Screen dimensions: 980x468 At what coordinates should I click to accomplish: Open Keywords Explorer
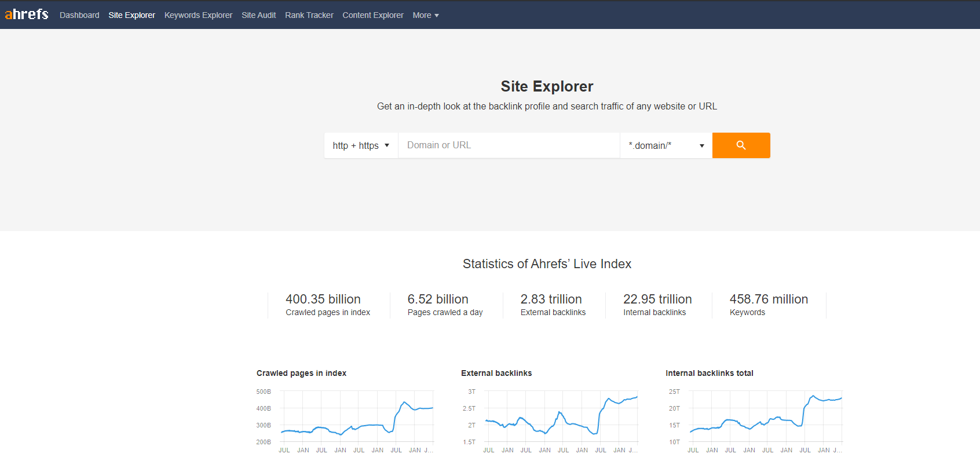point(198,15)
